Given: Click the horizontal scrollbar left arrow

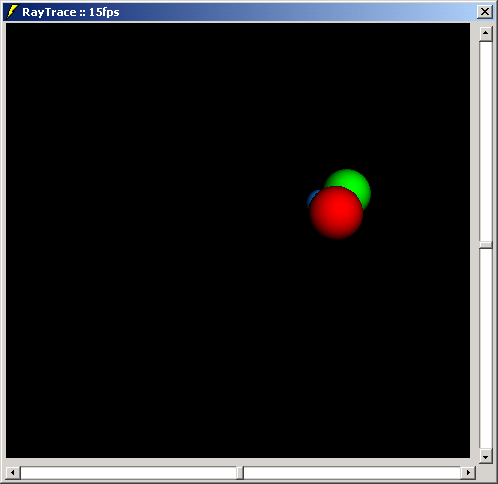Looking at the screenshot, I should (x=13, y=472).
